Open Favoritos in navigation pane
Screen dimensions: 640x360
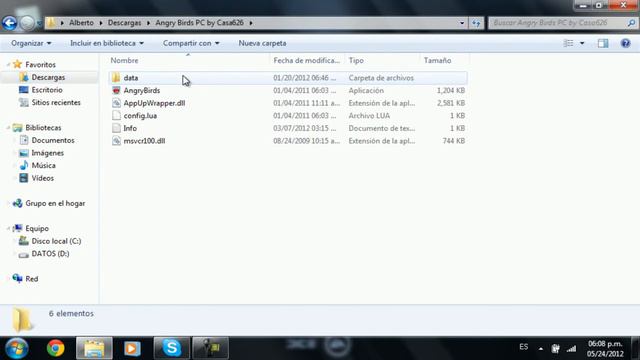[x=40, y=64]
